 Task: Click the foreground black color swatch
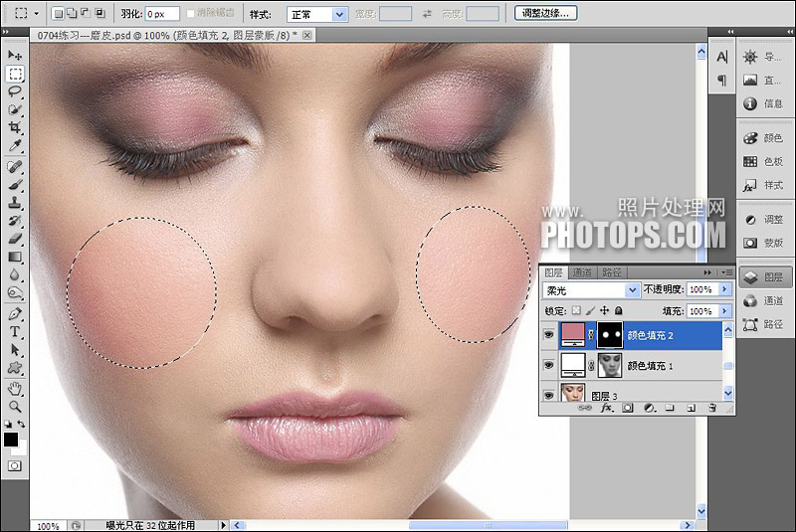[x=11, y=440]
